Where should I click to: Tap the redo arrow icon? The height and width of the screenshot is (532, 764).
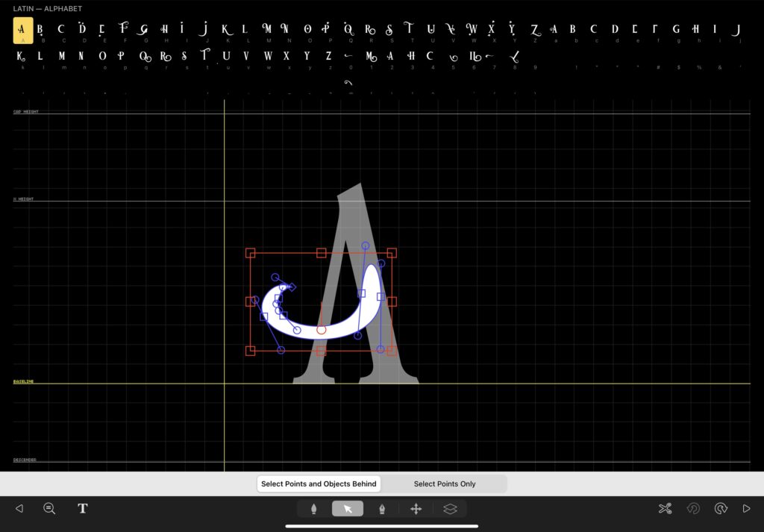pyautogui.click(x=720, y=509)
